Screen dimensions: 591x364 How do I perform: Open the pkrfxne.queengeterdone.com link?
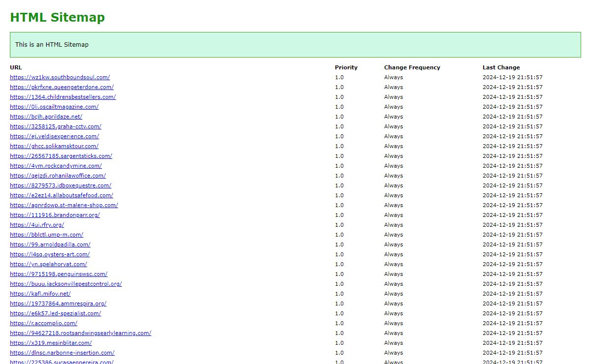coord(62,87)
